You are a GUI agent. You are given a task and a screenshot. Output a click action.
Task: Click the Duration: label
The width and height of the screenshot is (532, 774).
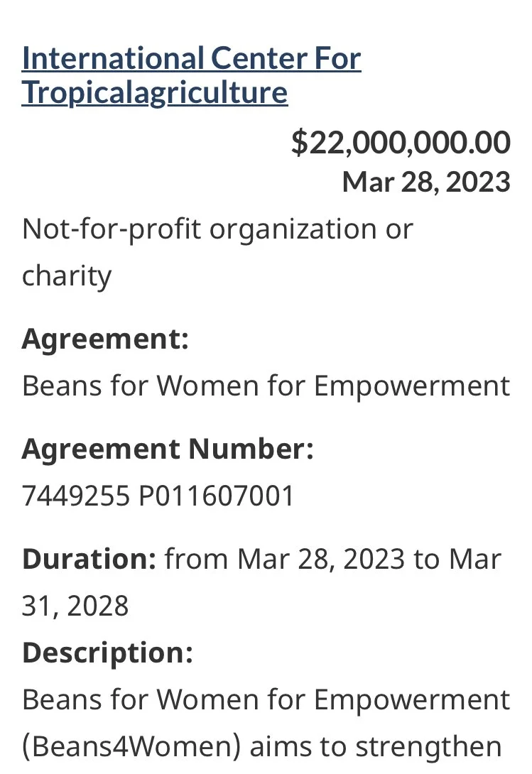coord(89,559)
